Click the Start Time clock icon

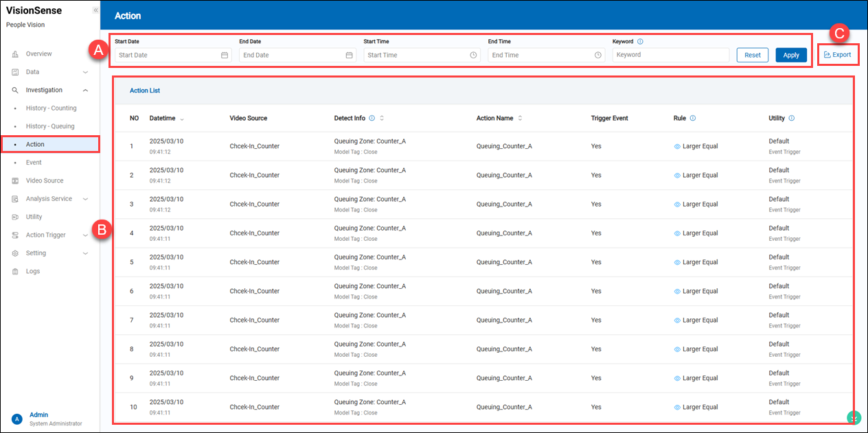coord(473,55)
